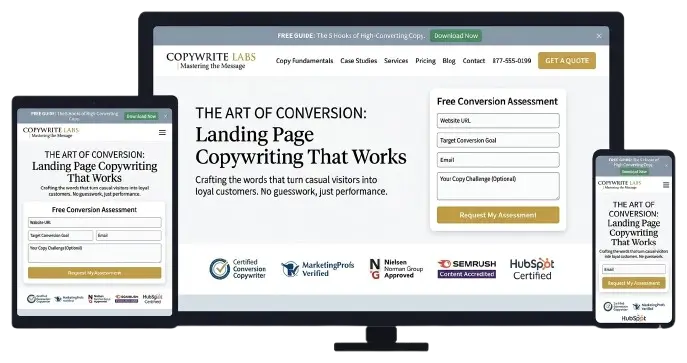Open the tablet hamburger menu
The height and width of the screenshot is (363, 687).
coord(162,132)
